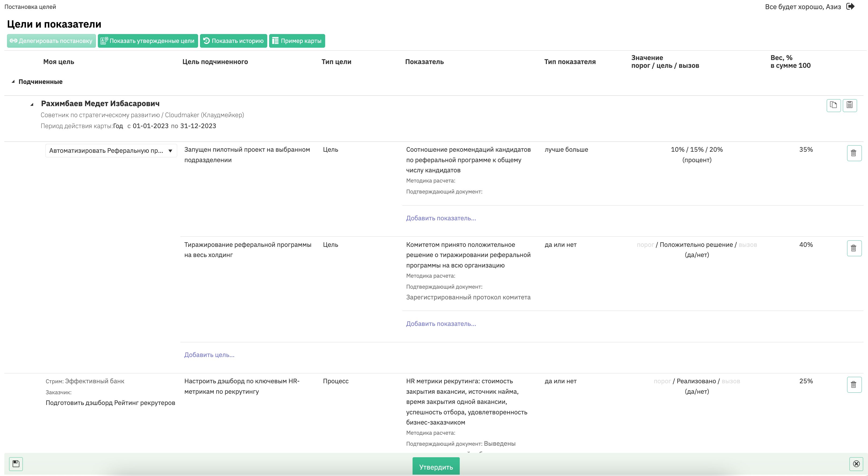Delete the 35% weight indicator row

point(854,153)
